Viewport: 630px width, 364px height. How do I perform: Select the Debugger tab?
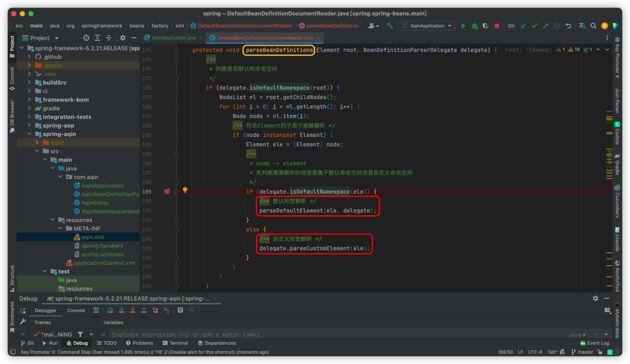[45, 310]
